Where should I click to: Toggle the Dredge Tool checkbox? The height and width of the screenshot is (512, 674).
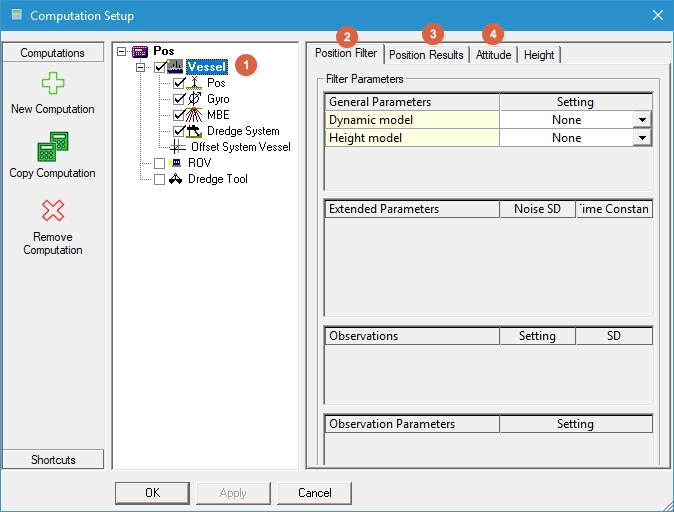pos(160,179)
